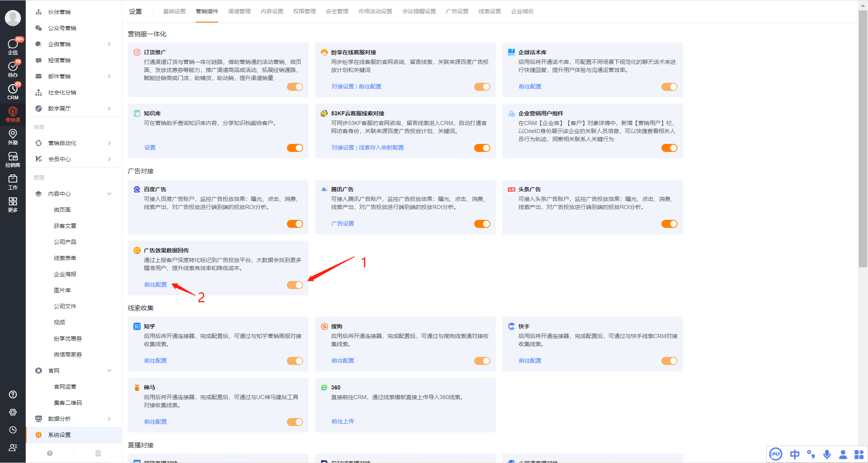
Task: Click 广告设置 link in the 腾讯广告 card
Action: pyautogui.click(x=342, y=223)
